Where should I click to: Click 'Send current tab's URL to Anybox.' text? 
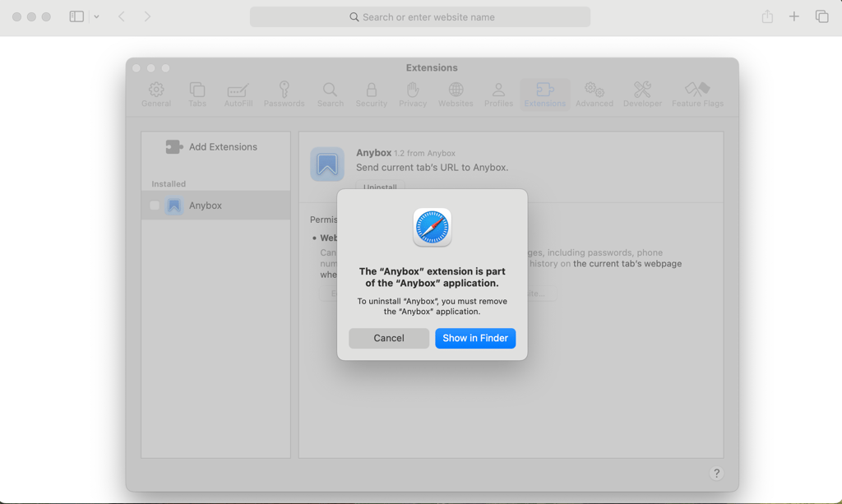click(433, 168)
